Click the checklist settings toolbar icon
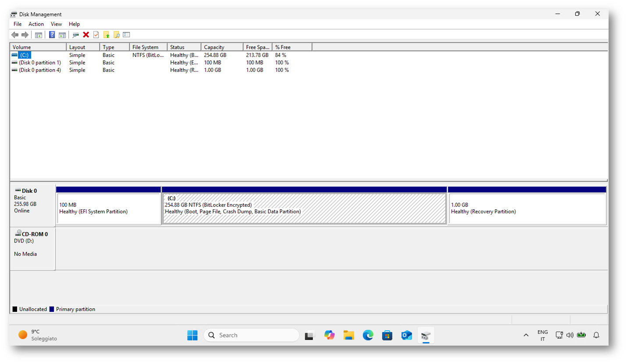Screen dimensions: 627x364 click(x=126, y=35)
